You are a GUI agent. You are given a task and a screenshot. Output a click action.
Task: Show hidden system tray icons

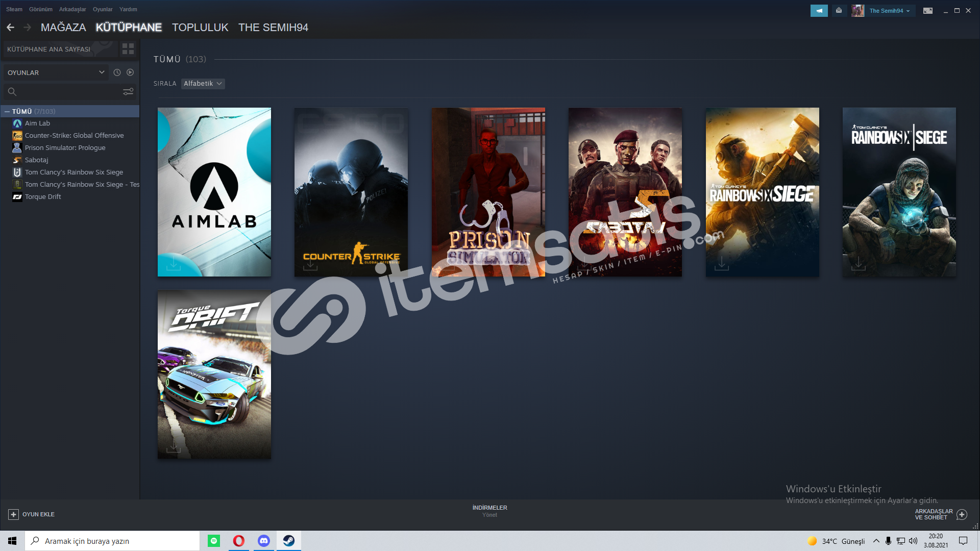pos(876,541)
